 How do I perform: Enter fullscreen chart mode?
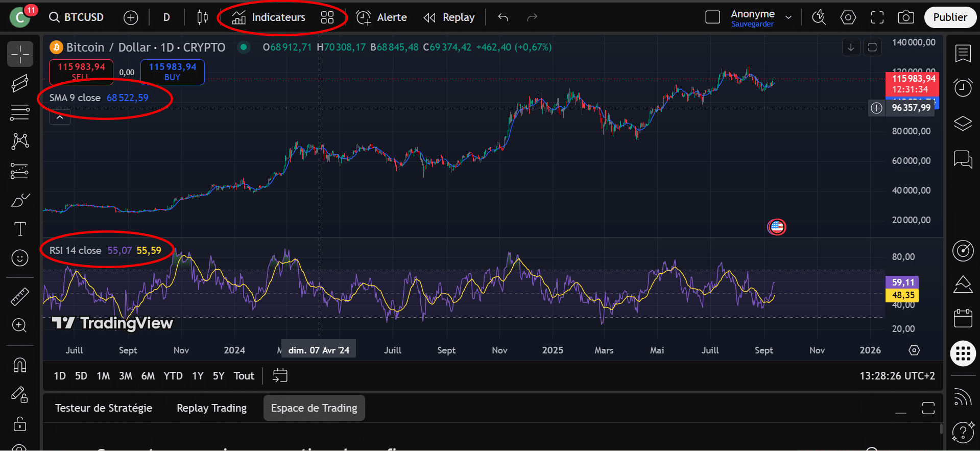tap(877, 17)
